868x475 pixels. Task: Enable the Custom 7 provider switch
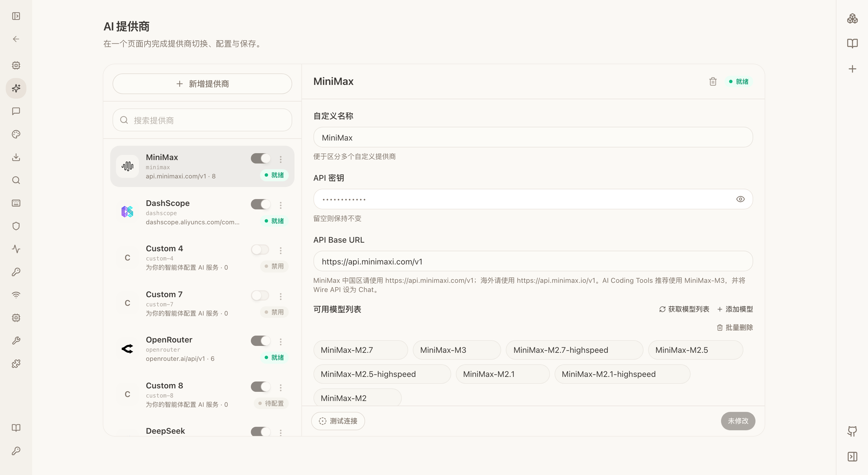[x=260, y=295]
